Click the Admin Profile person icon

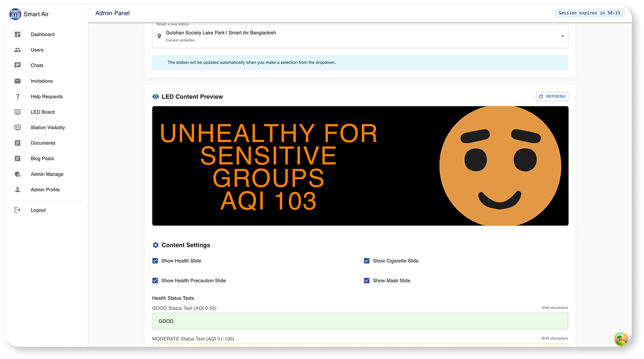[18, 190]
